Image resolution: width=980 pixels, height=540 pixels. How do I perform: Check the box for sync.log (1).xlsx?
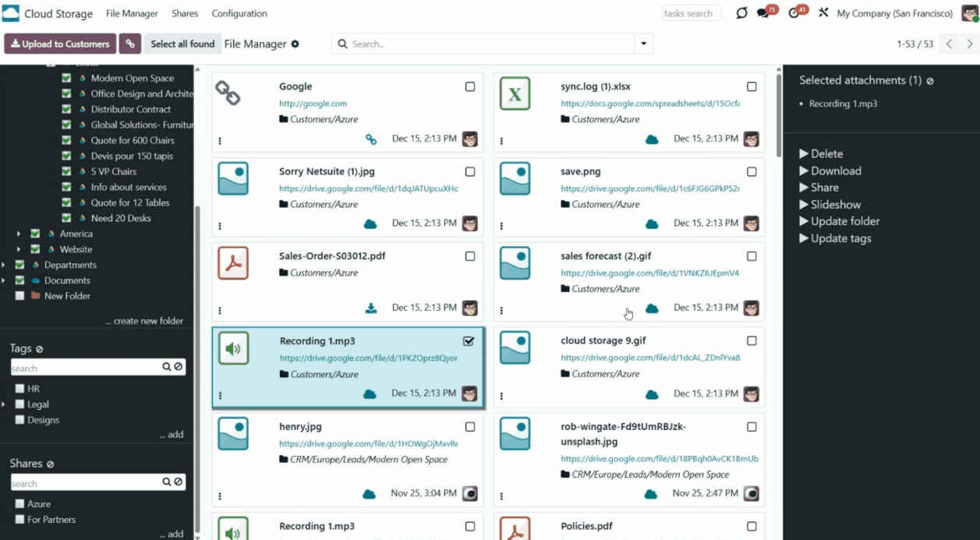tap(752, 86)
